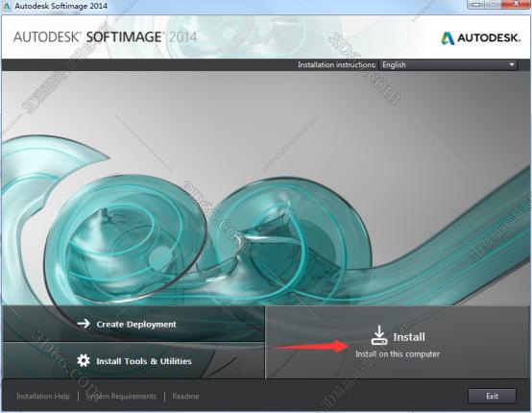This screenshot has width=532, height=413.
Task: Click Install on this computer text
Action: (x=398, y=354)
